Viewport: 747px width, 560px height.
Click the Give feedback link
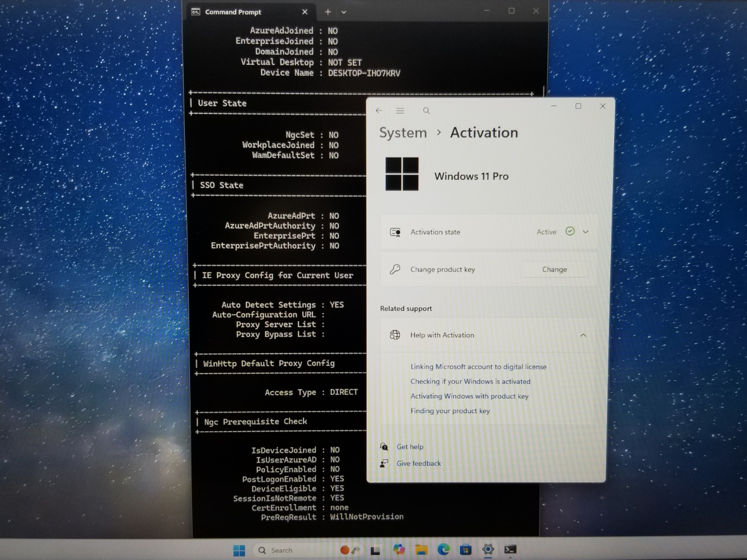[419, 463]
